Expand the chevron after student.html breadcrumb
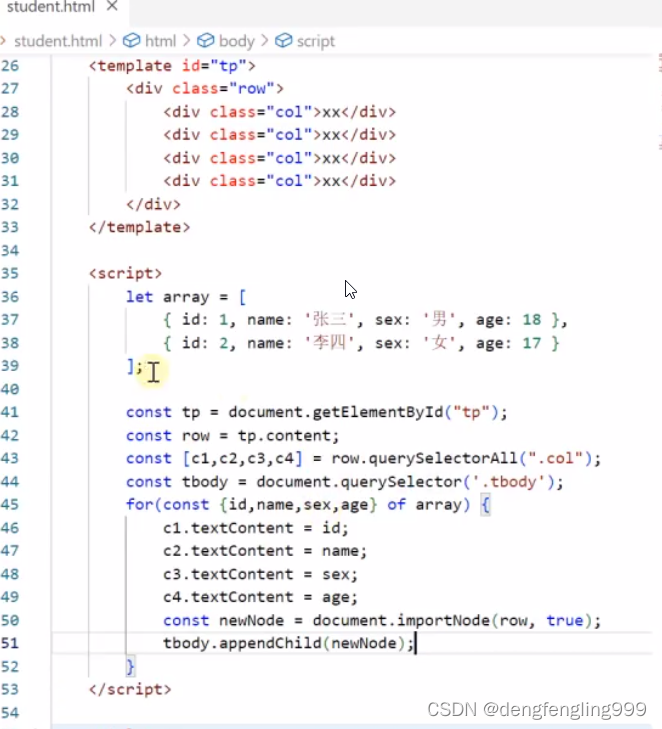The image size is (662, 729). tap(113, 41)
